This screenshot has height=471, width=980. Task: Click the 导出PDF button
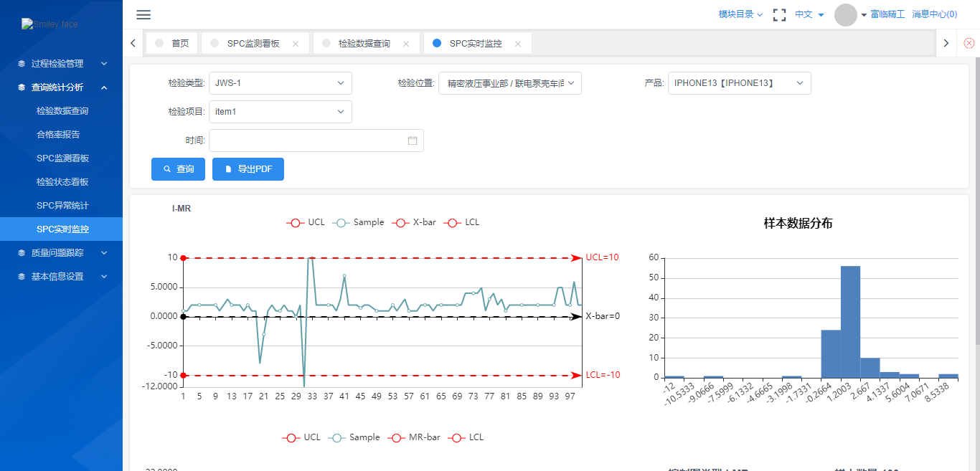(248, 169)
